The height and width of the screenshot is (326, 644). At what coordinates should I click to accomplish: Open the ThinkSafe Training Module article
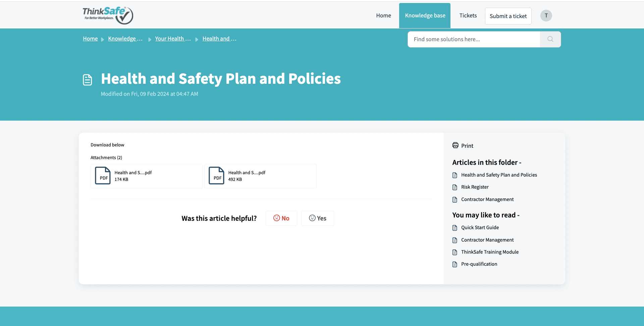(x=490, y=252)
